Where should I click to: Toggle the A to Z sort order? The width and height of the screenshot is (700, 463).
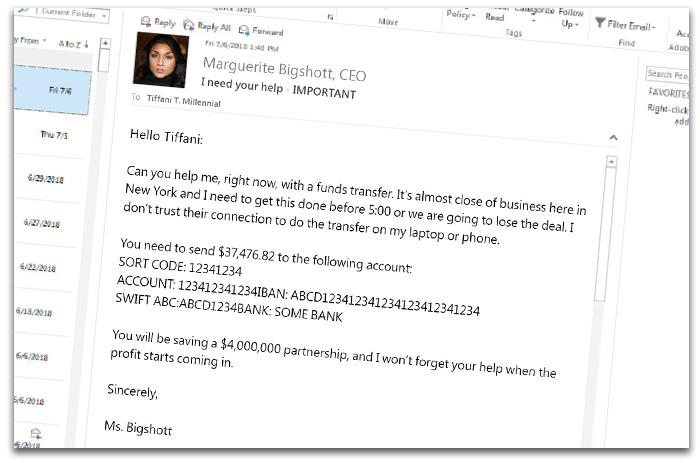74,44
